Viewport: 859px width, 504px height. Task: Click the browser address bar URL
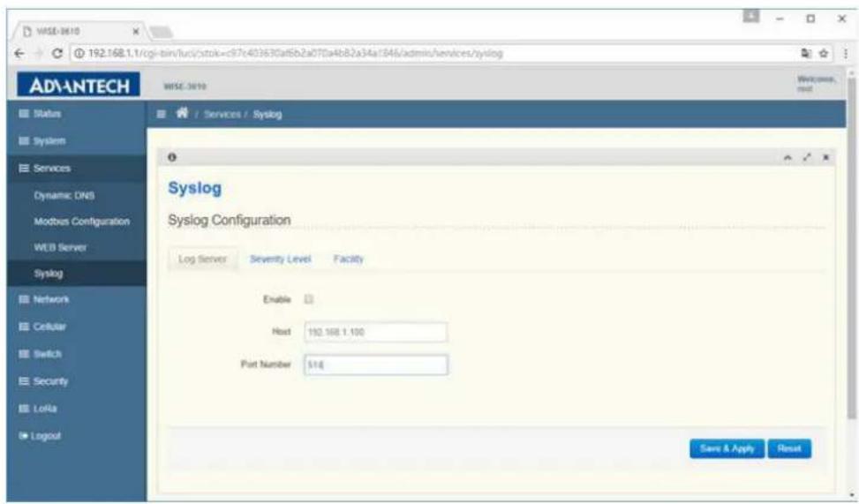tap(295, 53)
